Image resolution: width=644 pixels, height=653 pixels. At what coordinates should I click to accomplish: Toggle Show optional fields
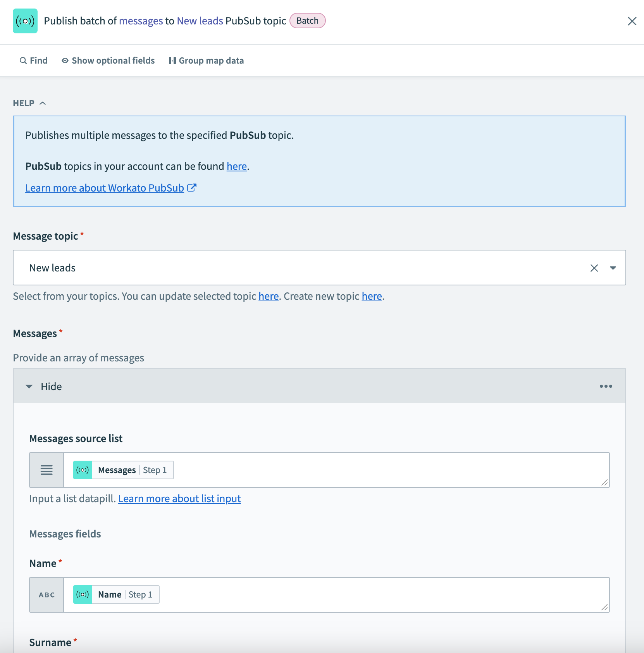(108, 60)
